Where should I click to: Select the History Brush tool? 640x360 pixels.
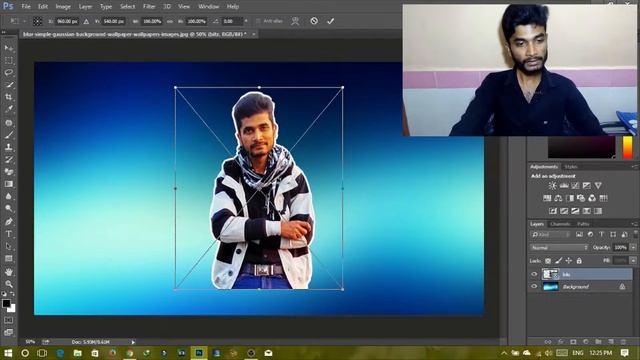[9, 160]
